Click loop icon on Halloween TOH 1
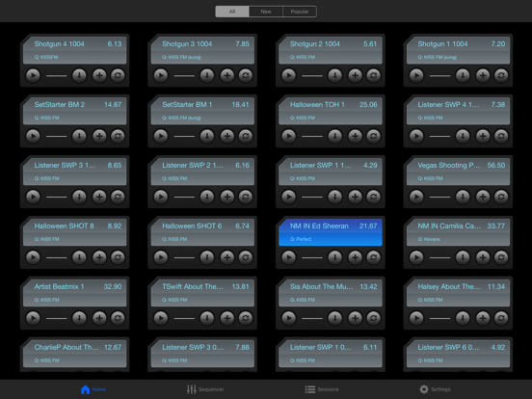The image size is (532, 399). (x=374, y=136)
